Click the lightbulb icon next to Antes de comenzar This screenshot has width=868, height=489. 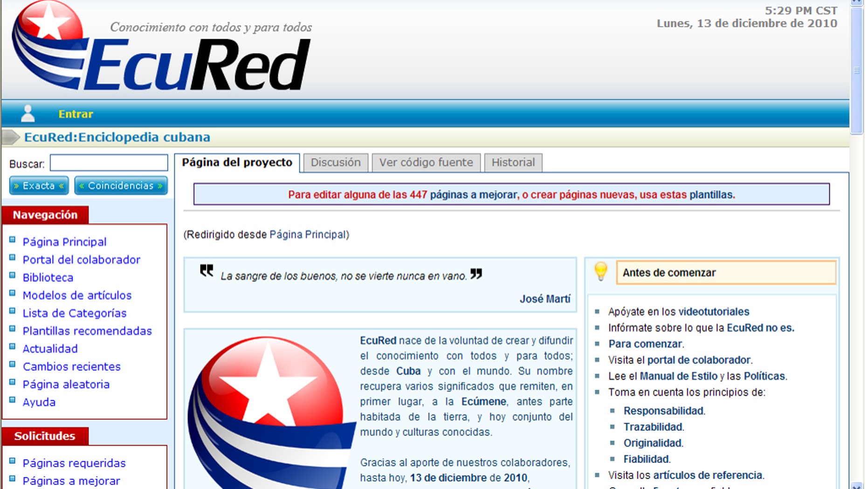(601, 272)
